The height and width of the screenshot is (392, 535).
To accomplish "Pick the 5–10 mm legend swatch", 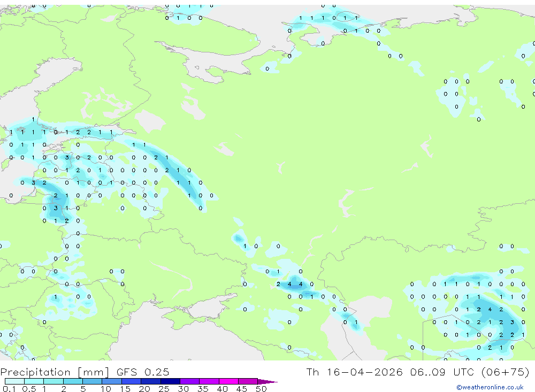I will (x=93, y=381).
